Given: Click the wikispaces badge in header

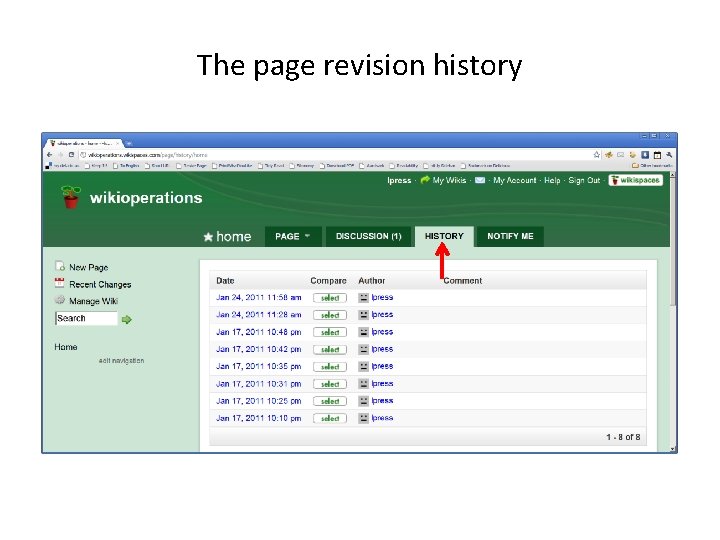Looking at the screenshot, I should [636, 180].
